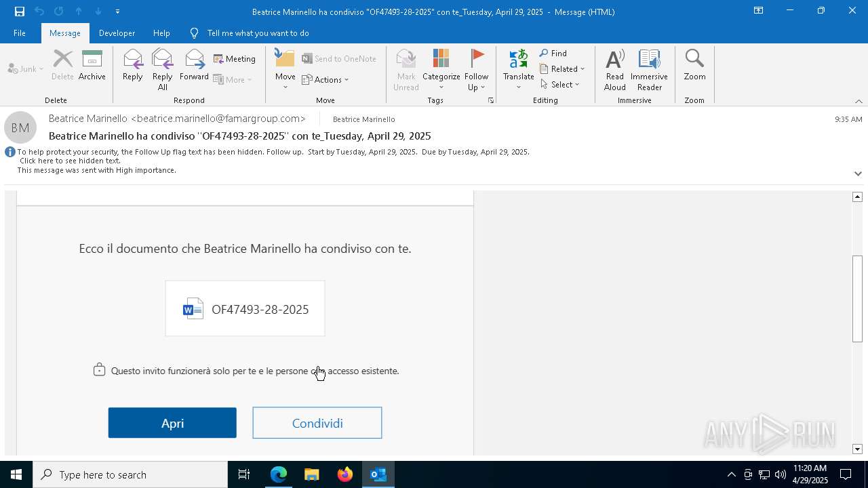Click the Apri button
The width and height of the screenshot is (868, 488).
tap(172, 423)
